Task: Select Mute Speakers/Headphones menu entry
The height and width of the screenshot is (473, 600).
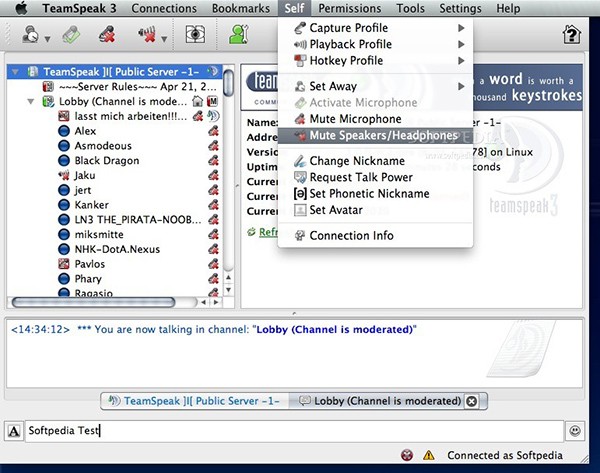Action: point(375,136)
